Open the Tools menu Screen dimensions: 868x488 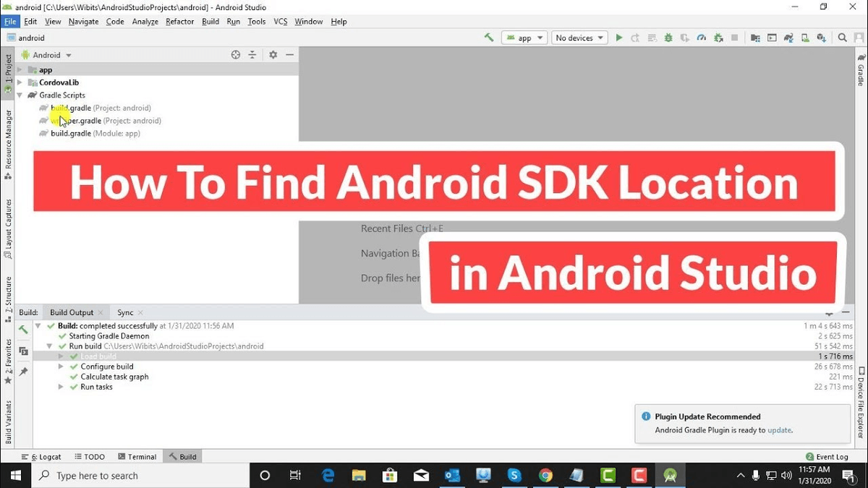[x=256, y=22]
